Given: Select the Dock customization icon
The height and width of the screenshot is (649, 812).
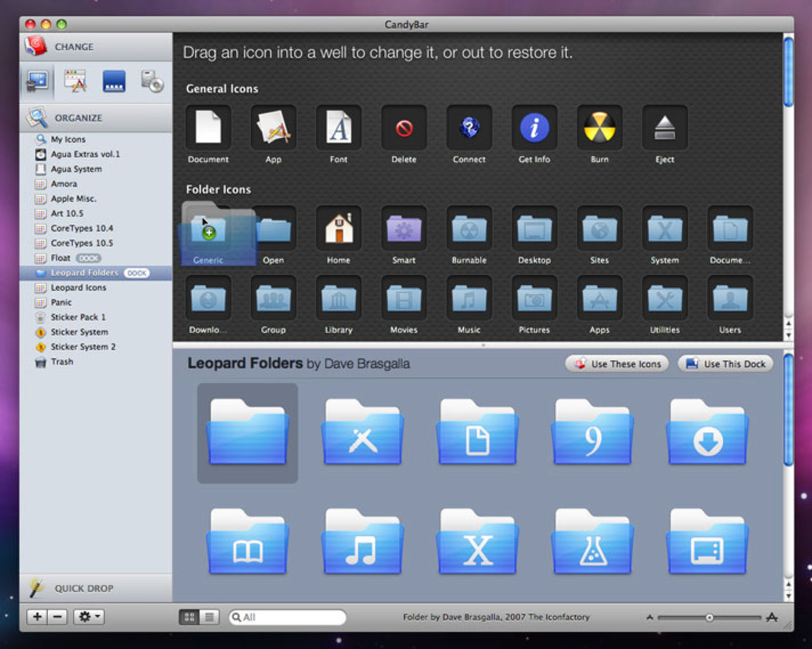Looking at the screenshot, I should coord(114,82).
